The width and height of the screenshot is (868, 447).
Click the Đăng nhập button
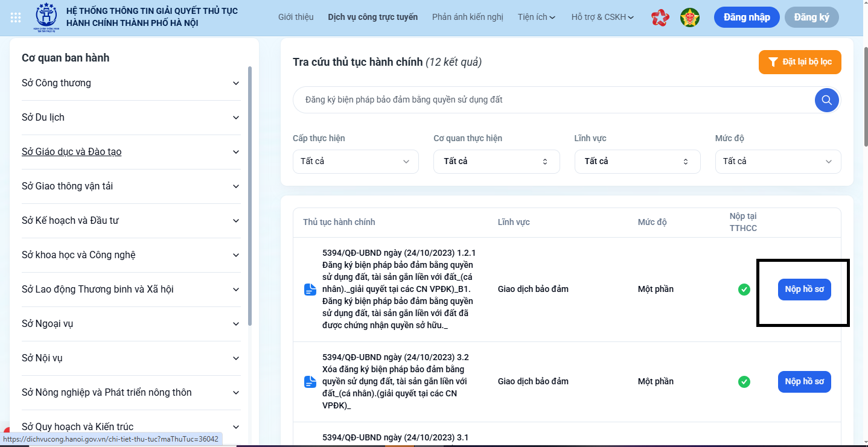coord(746,17)
